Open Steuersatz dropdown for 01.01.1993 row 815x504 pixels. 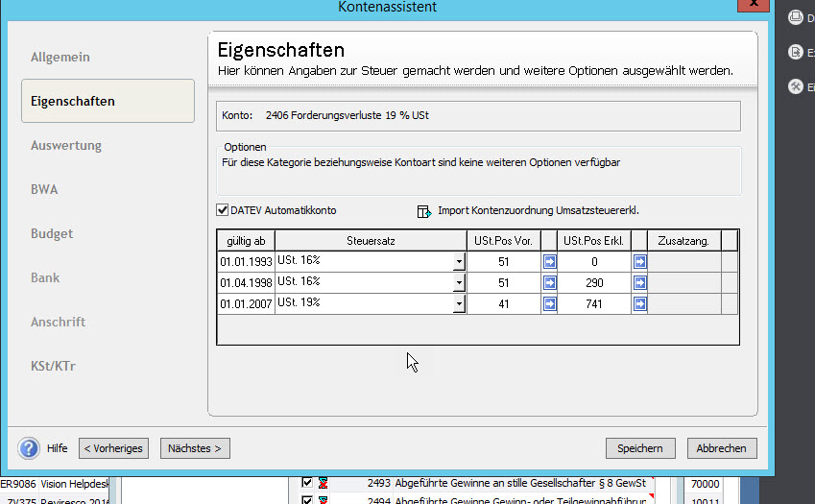click(459, 261)
